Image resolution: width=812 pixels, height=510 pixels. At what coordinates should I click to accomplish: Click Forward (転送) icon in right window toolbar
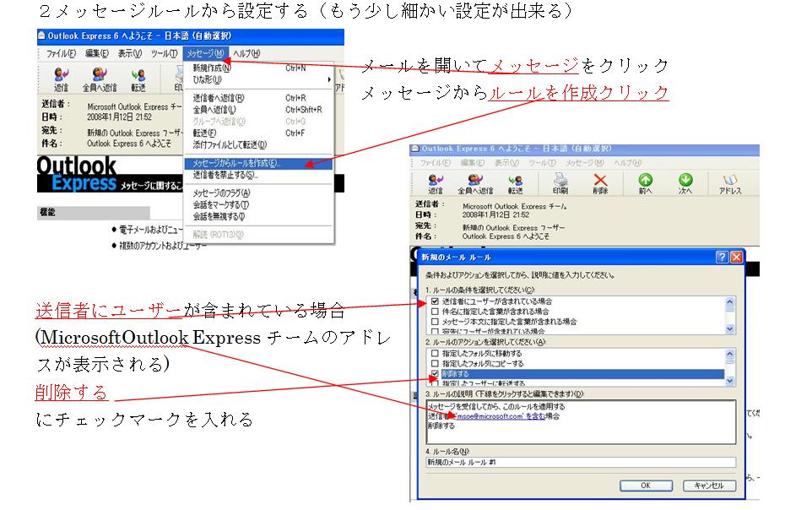(x=515, y=184)
